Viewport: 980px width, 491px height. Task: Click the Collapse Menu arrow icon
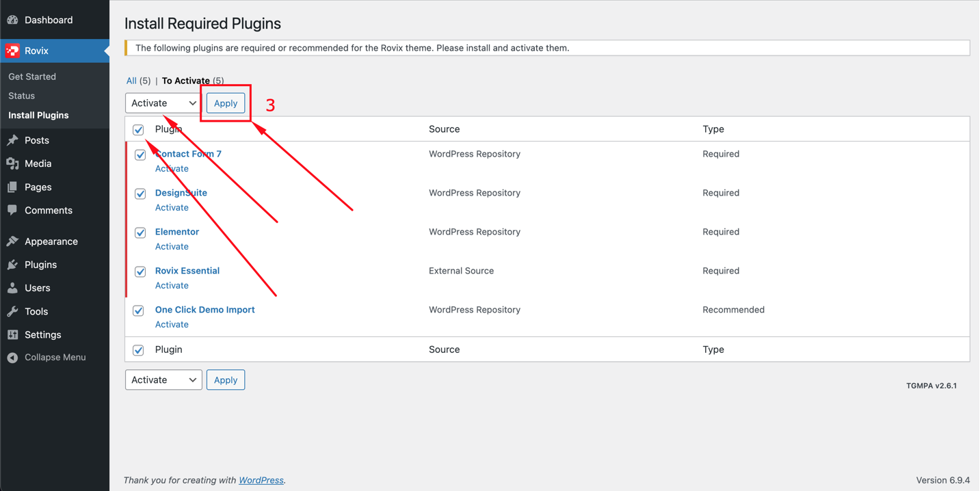click(x=12, y=358)
